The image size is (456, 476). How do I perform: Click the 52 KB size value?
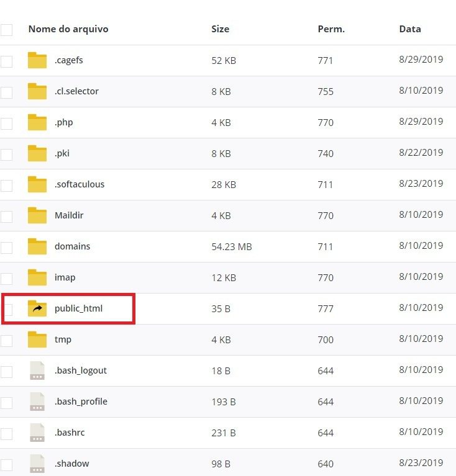click(x=224, y=60)
